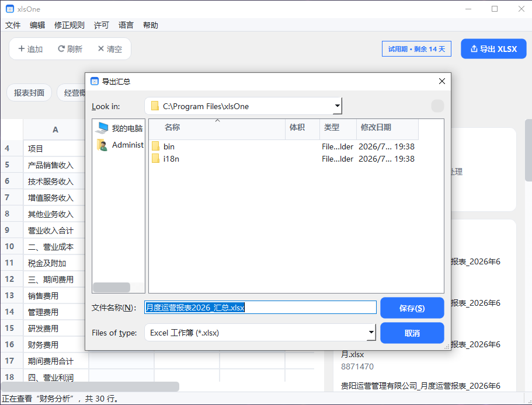Close the 导出汇总 dialog

click(441, 81)
